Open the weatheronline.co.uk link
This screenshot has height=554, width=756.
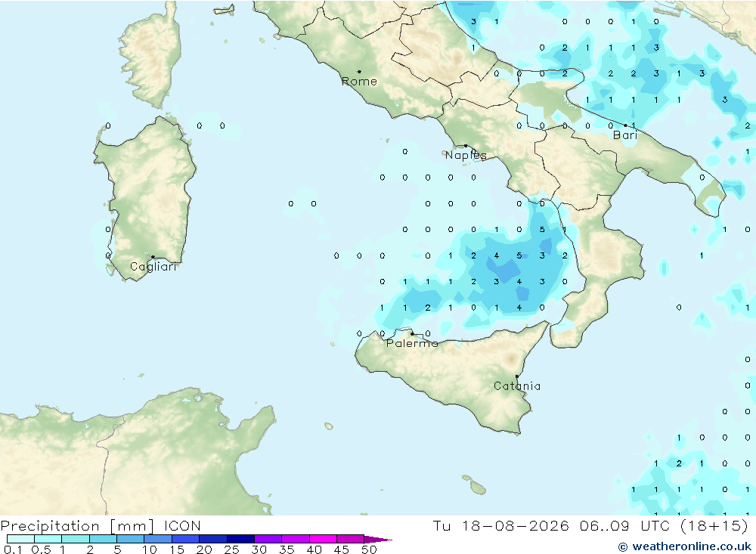[x=692, y=546]
